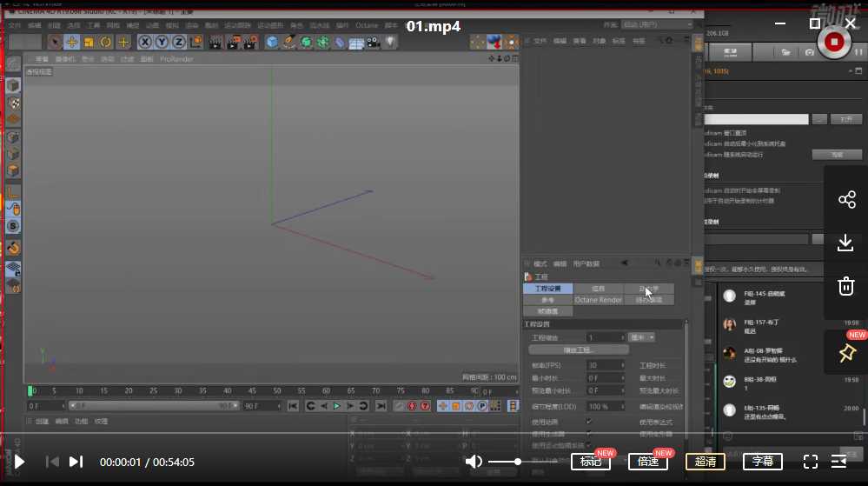This screenshot has height=486, width=868.
Task: Click the share icon
Action: coord(846,200)
